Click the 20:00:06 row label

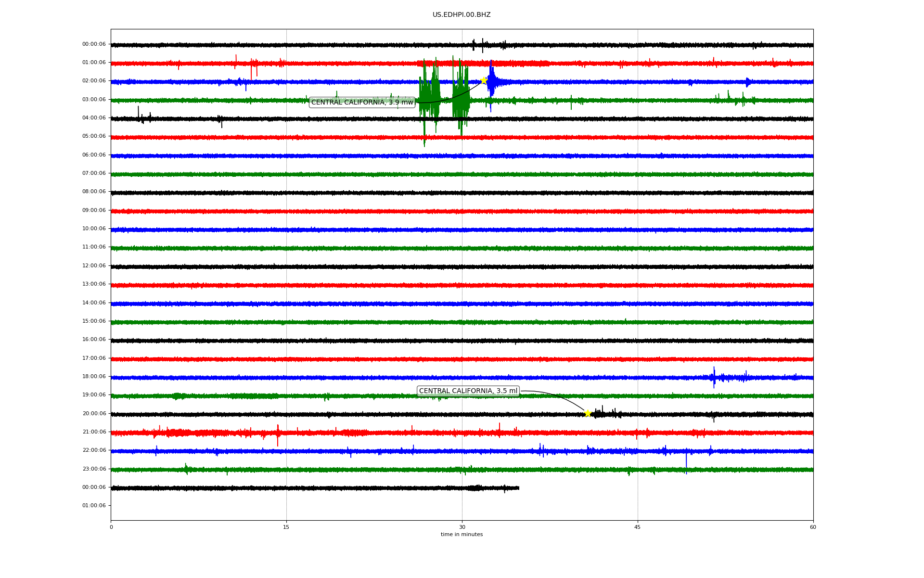(x=94, y=413)
